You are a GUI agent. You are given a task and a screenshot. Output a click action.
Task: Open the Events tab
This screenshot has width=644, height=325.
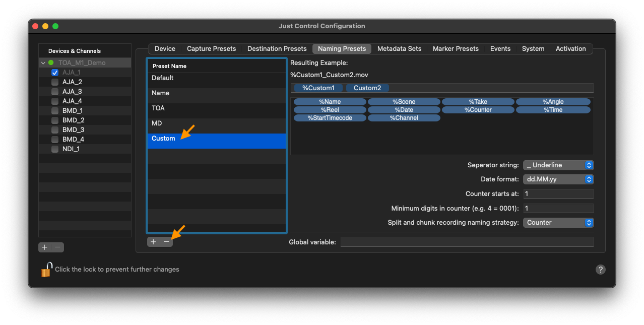click(500, 49)
